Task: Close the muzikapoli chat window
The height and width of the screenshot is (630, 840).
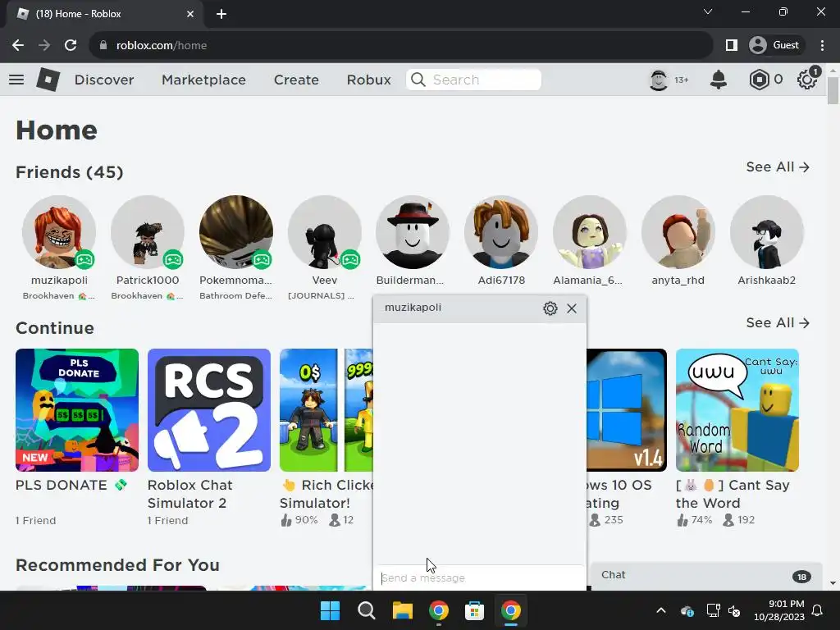Action: (572, 308)
